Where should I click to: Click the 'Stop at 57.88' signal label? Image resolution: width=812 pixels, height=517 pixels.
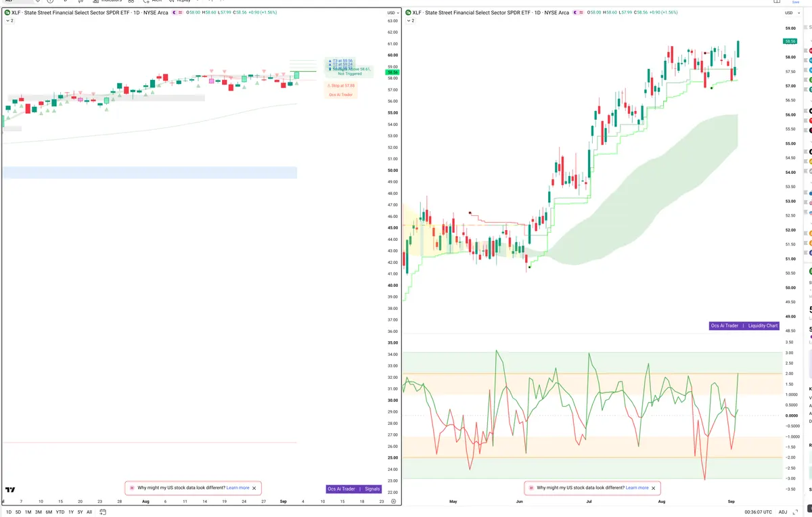point(341,86)
